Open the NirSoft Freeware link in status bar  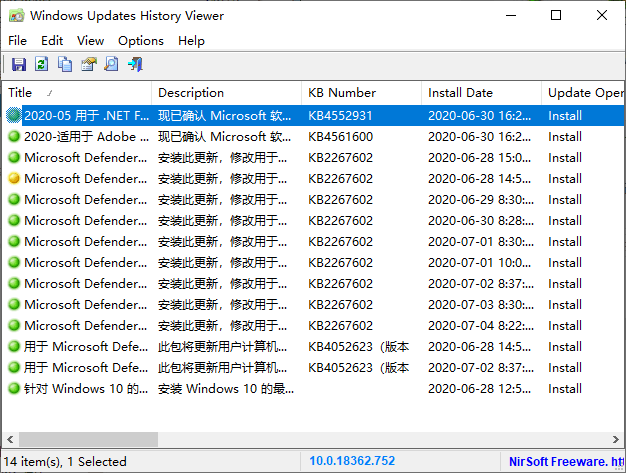click(566, 462)
